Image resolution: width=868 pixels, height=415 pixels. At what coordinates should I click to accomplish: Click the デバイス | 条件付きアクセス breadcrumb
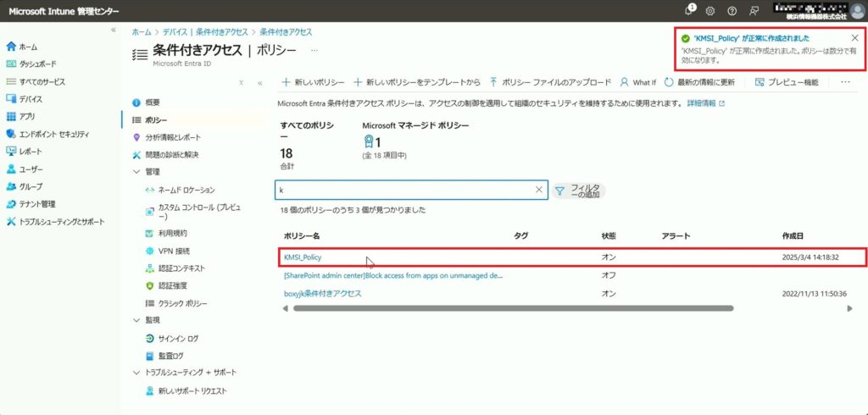(x=205, y=32)
